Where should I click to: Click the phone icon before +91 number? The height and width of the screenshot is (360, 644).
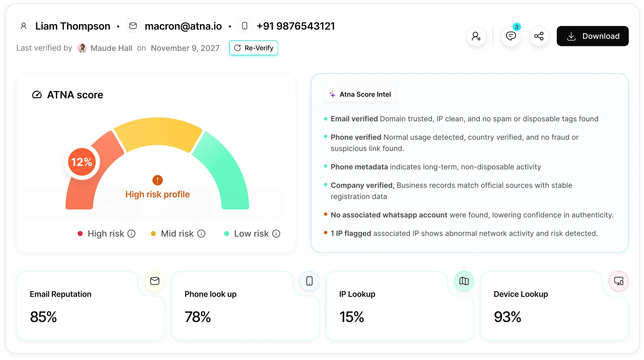tap(245, 26)
